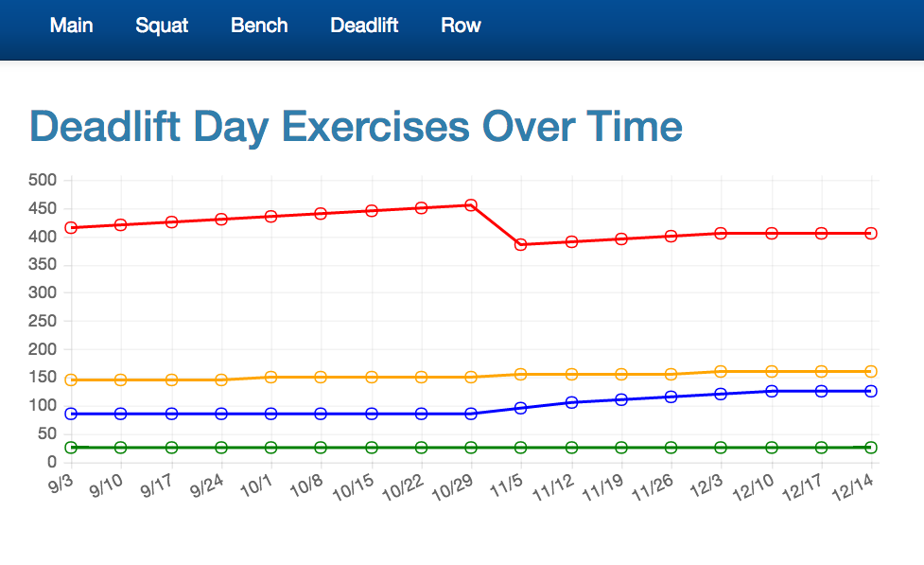Select the red data point at 9/3
The width and height of the screenshot is (924, 565).
pos(71,228)
